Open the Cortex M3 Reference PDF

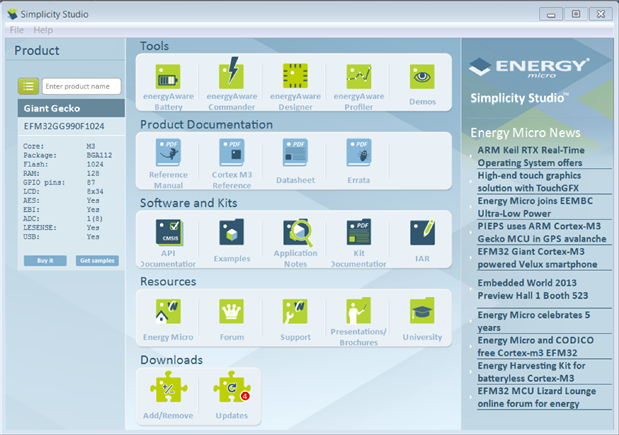(232, 152)
